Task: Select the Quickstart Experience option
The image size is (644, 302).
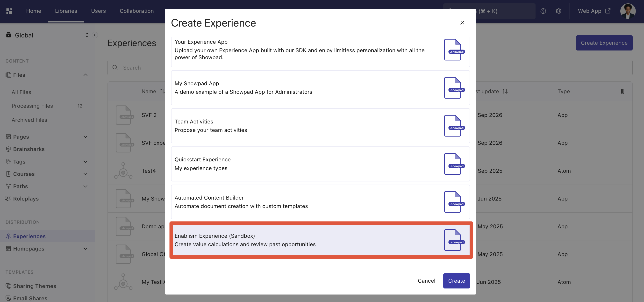Action: click(320, 164)
